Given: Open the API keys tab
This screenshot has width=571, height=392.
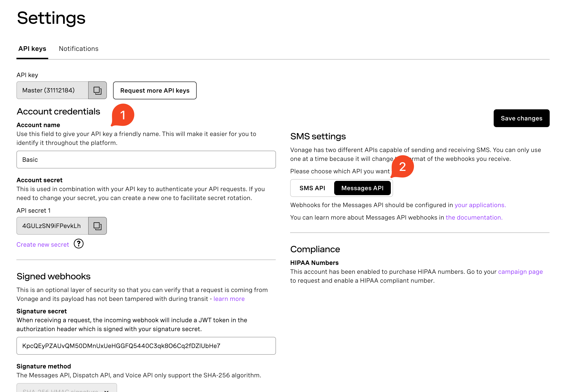Looking at the screenshot, I should pyautogui.click(x=32, y=49).
